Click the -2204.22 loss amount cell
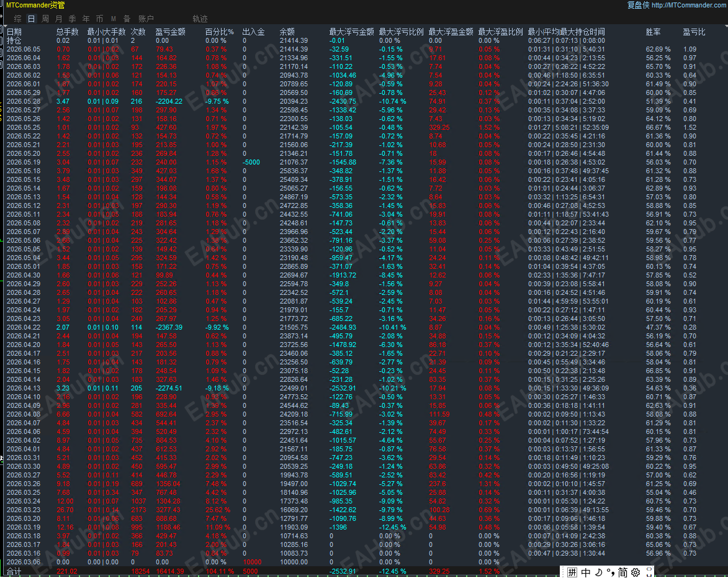Image resolution: width=728 pixels, height=578 pixels. (169, 101)
